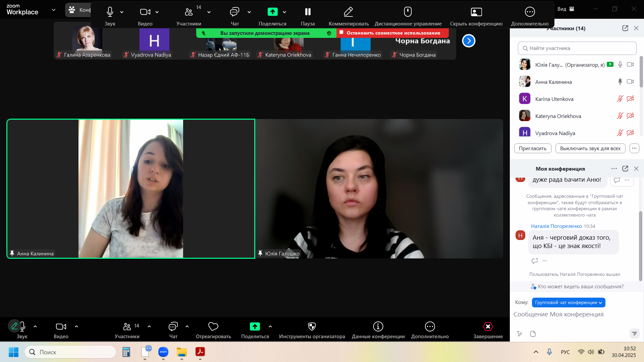Attach a file in chat
644x362 pixels.
533,334
